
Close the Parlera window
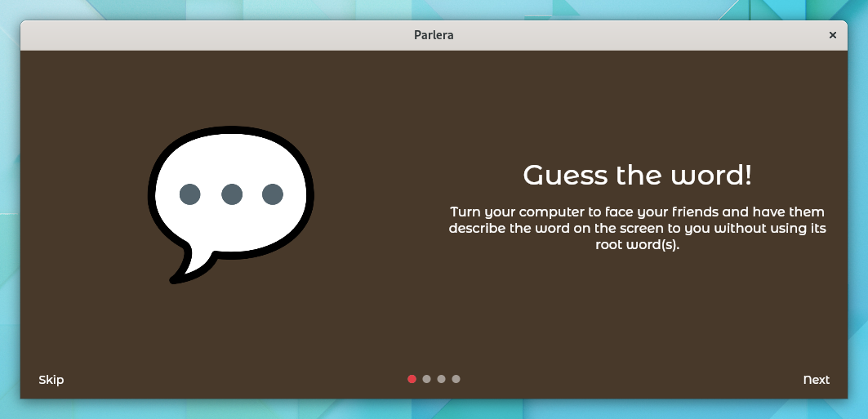pyautogui.click(x=832, y=35)
